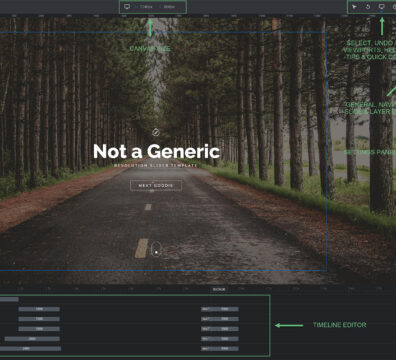This screenshot has height=360, width=396.
Task: Switch to the desktop viewport icon
Action: point(382,7)
